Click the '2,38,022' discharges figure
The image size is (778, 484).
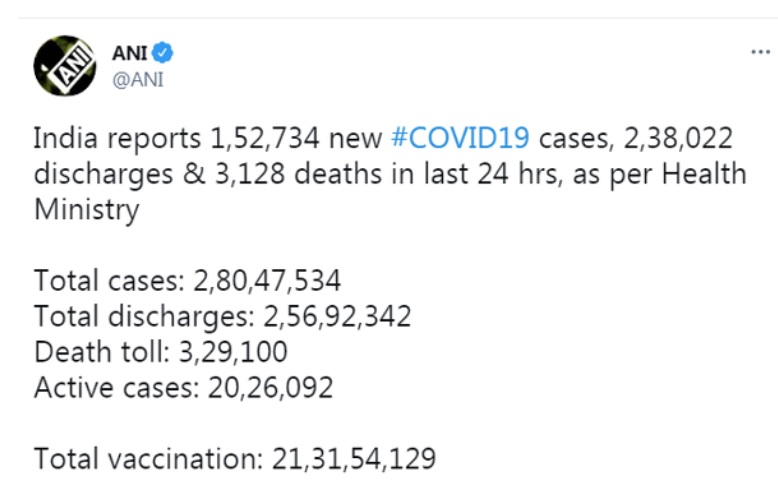678,138
